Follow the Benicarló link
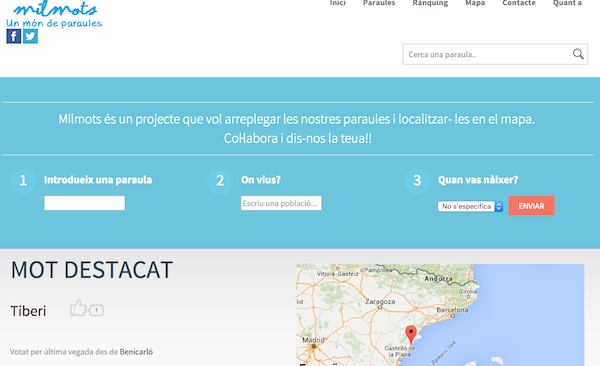Image resolution: width=600 pixels, height=366 pixels. (x=136, y=351)
